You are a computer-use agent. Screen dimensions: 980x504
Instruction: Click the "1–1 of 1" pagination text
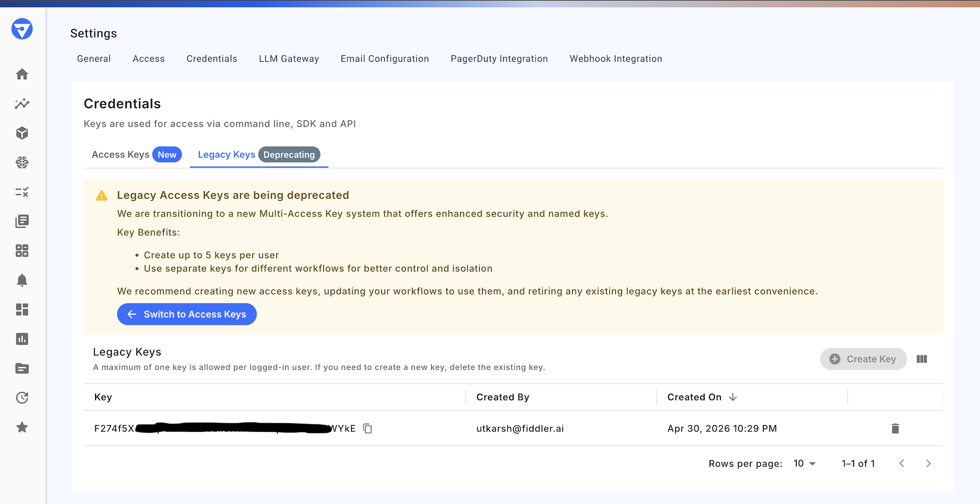pyautogui.click(x=858, y=463)
